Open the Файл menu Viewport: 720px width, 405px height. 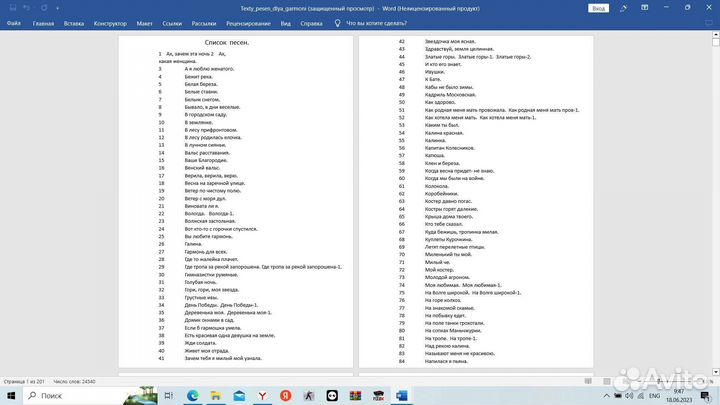coord(12,21)
